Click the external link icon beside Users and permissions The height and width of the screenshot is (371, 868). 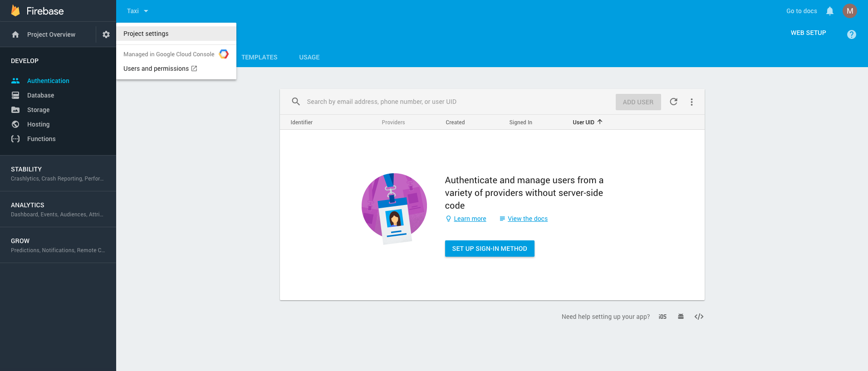pos(194,68)
